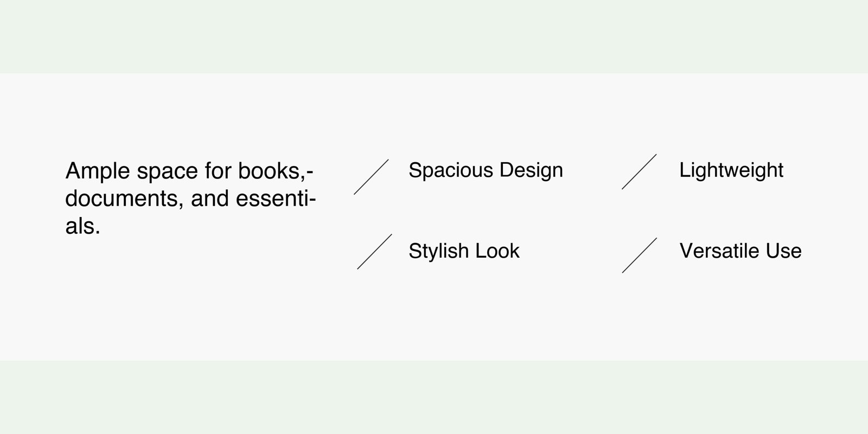Click the Spacious Design feature label

click(486, 170)
